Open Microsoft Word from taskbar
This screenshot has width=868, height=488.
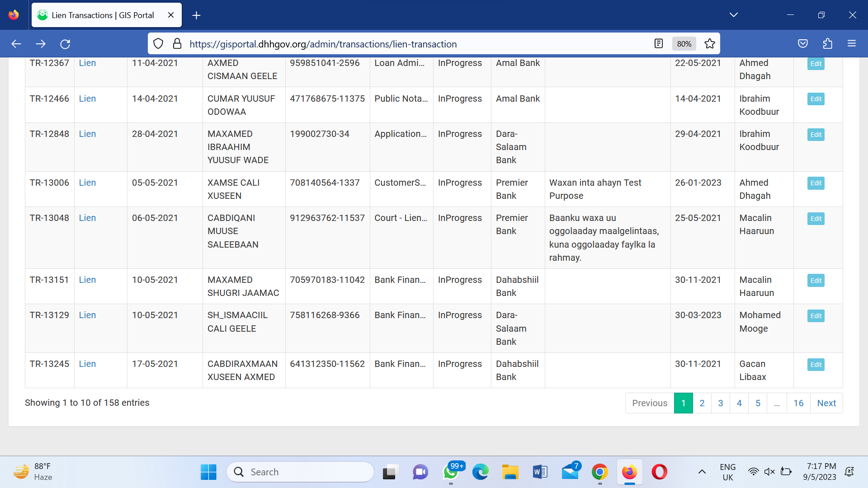pos(540,472)
